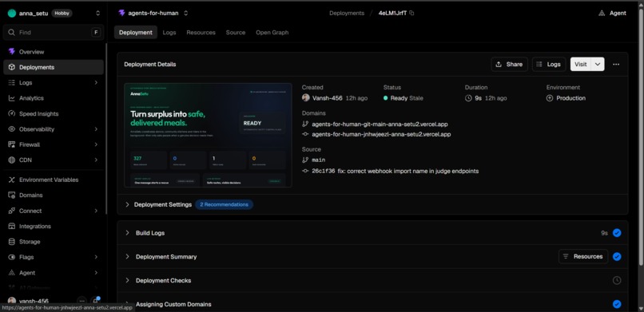Open Integrations page
This screenshot has width=644, height=312.
[54, 227]
